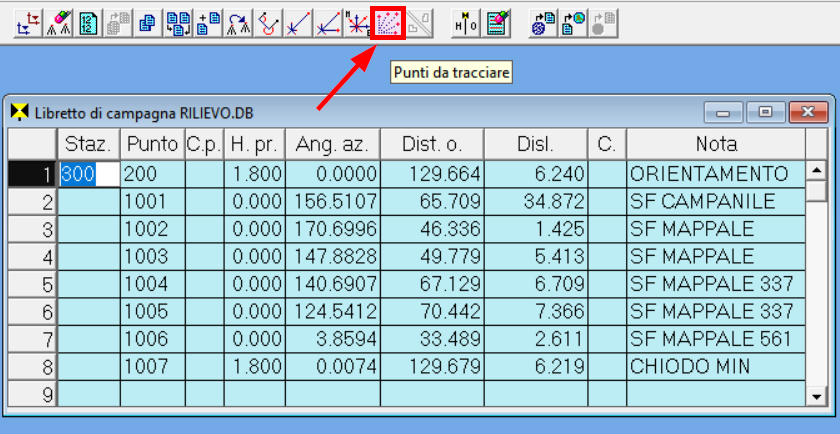Select the Punto cell 1007
This screenshot has height=434, width=840.
coord(152,366)
